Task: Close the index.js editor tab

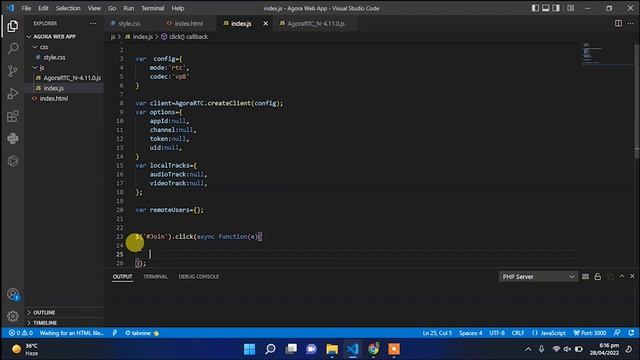Action: tap(266, 24)
